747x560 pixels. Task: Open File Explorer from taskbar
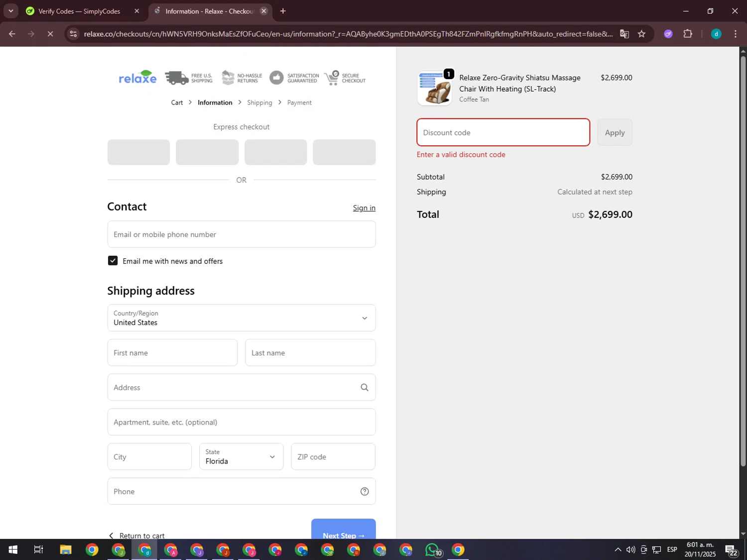click(x=66, y=550)
